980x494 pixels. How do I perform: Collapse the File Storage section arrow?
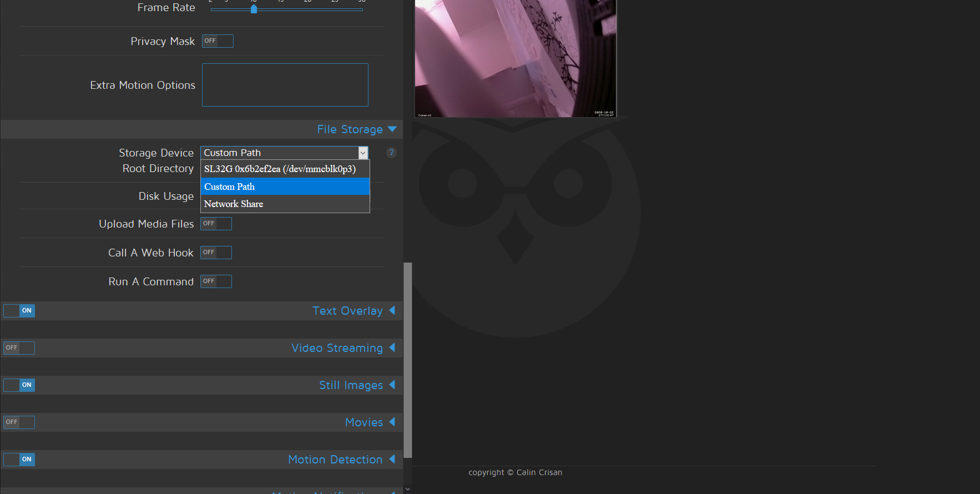392,129
